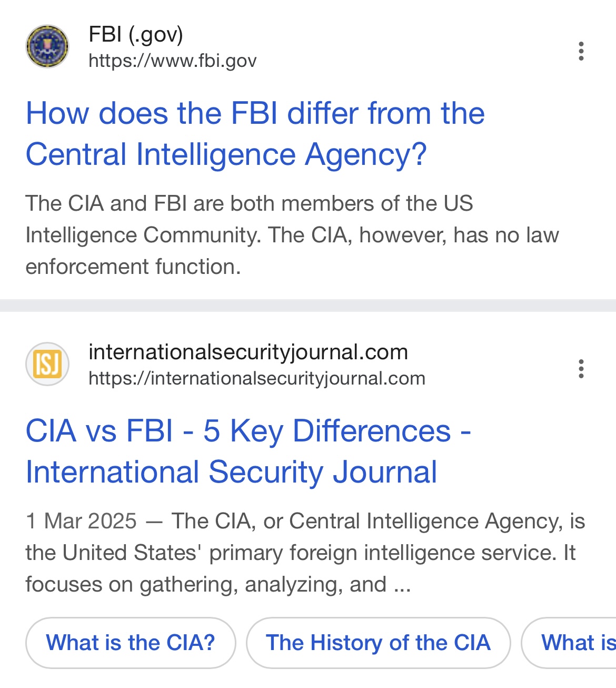616x688 pixels.
Task: Tap the partially visible 'What is' chip at right edge
Action: click(570, 643)
